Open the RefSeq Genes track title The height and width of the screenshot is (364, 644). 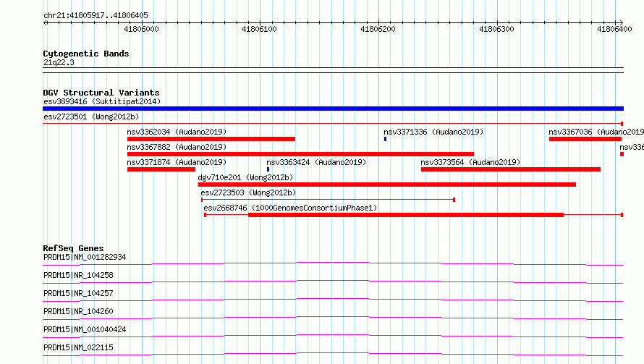pos(73,248)
